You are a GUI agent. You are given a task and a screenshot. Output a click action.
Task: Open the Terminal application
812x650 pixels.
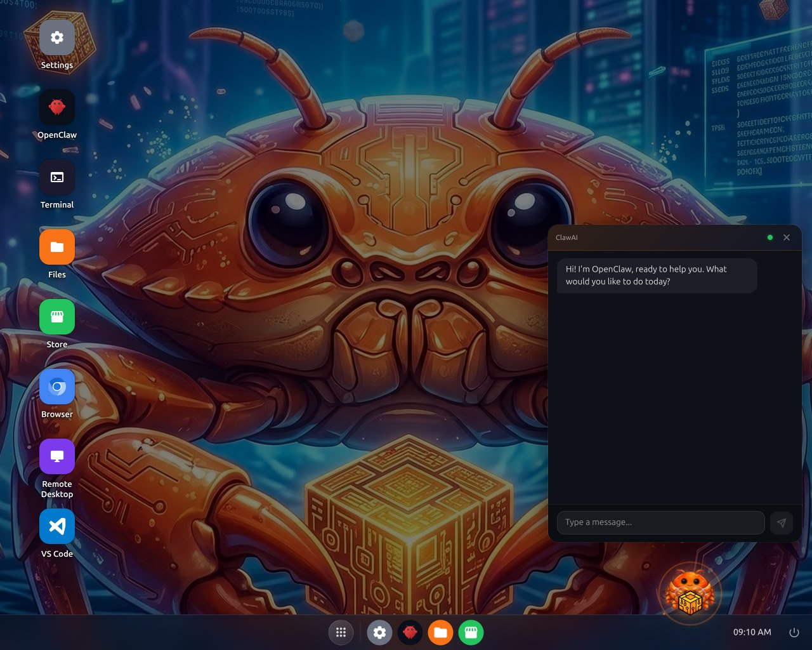[x=57, y=177]
